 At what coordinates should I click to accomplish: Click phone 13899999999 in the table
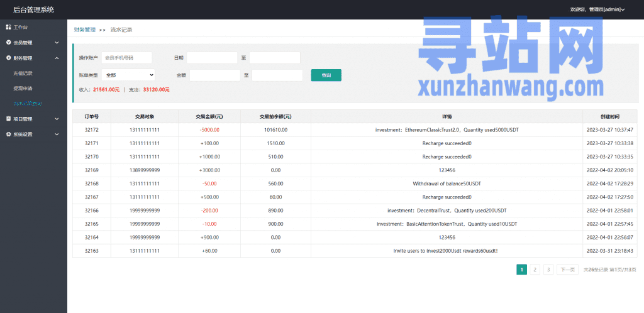pos(145,170)
